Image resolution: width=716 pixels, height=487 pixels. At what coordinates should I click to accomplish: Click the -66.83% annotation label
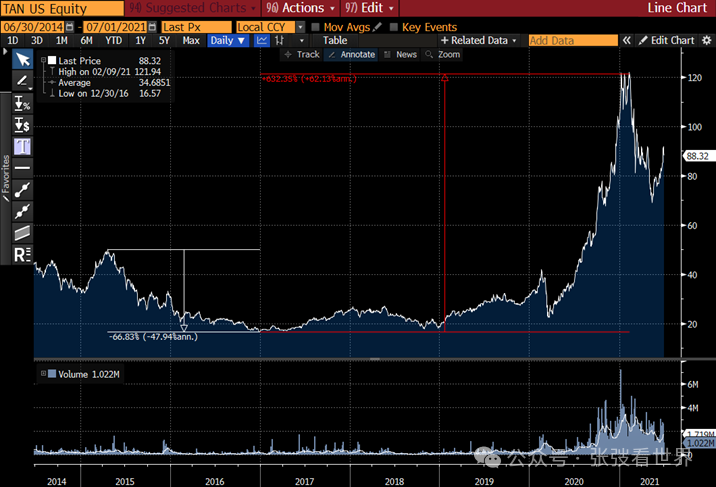coord(153,337)
